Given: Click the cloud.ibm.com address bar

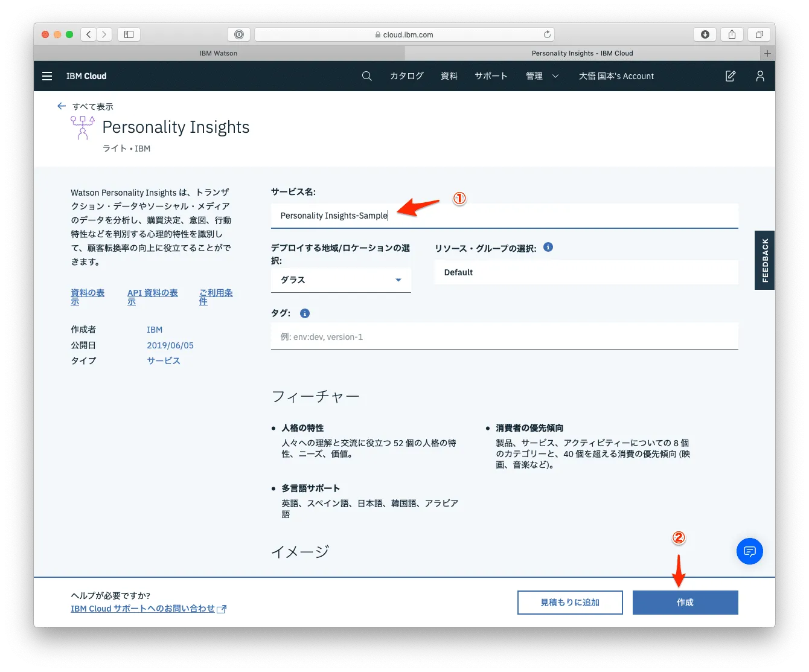Looking at the screenshot, I should 404,34.
